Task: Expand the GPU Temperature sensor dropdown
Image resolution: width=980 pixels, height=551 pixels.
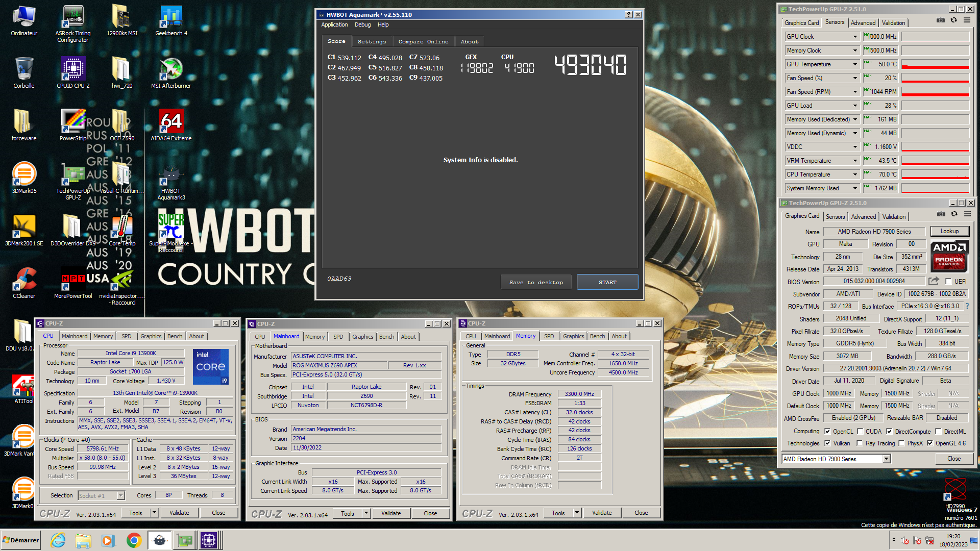Action: pyautogui.click(x=855, y=64)
